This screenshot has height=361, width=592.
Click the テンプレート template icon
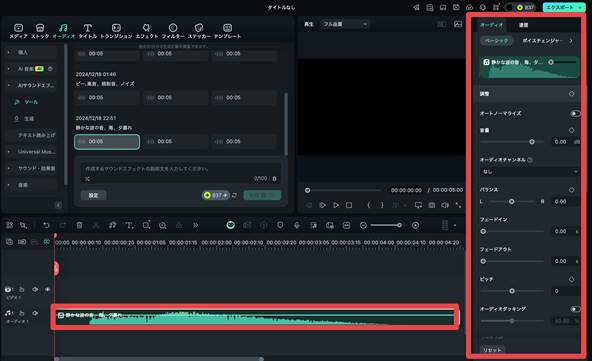(x=227, y=28)
